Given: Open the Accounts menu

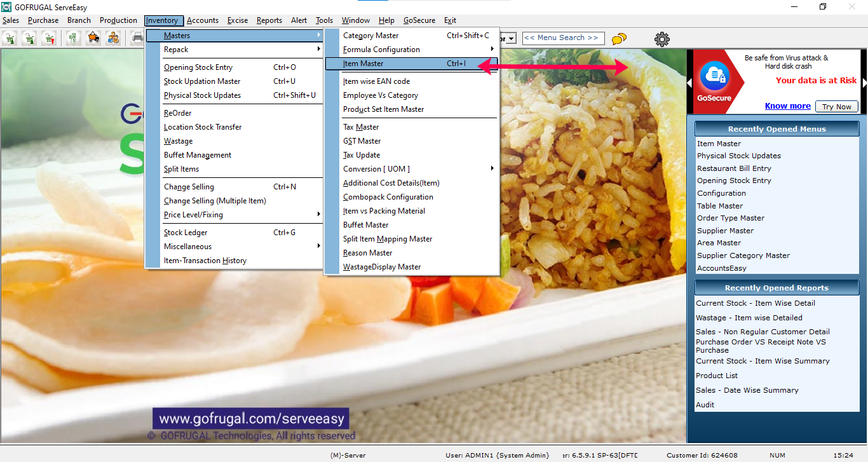Looking at the screenshot, I should pos(203,20).
